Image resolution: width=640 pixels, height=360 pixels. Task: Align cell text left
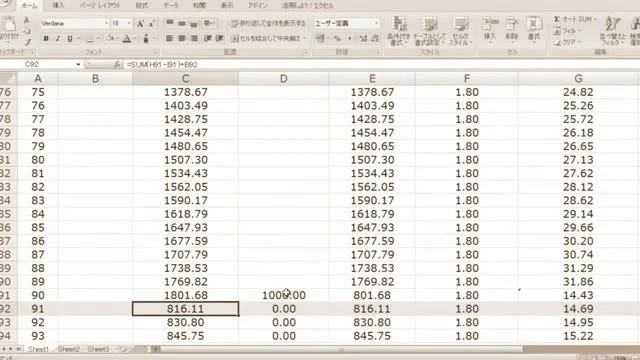[170, 38]
